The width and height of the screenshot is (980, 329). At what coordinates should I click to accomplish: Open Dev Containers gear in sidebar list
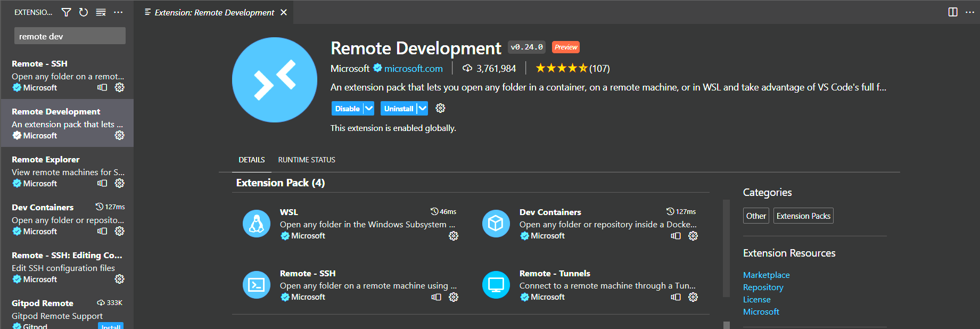pyautogui.click(x=120, y=231)
